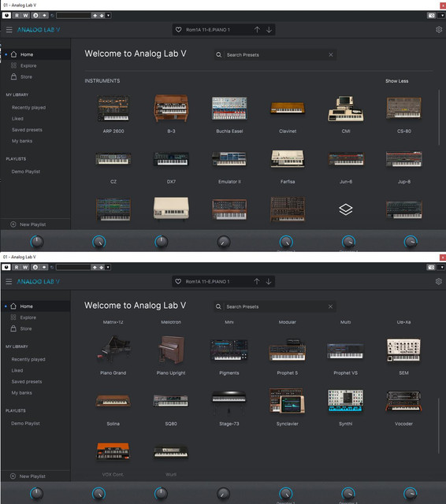Go to previous preset arrow, upper window
Screen dimensions: 446x504
point(257,30)
